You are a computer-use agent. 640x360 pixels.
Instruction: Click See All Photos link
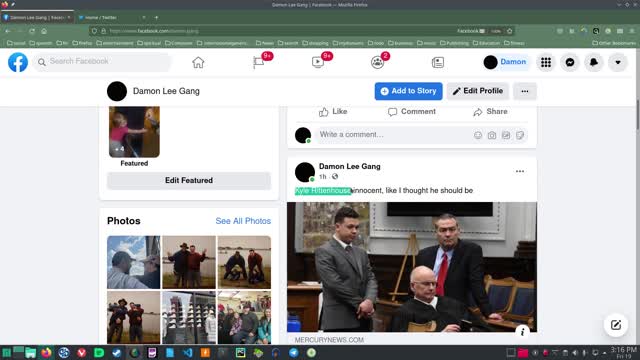[243, 221]
